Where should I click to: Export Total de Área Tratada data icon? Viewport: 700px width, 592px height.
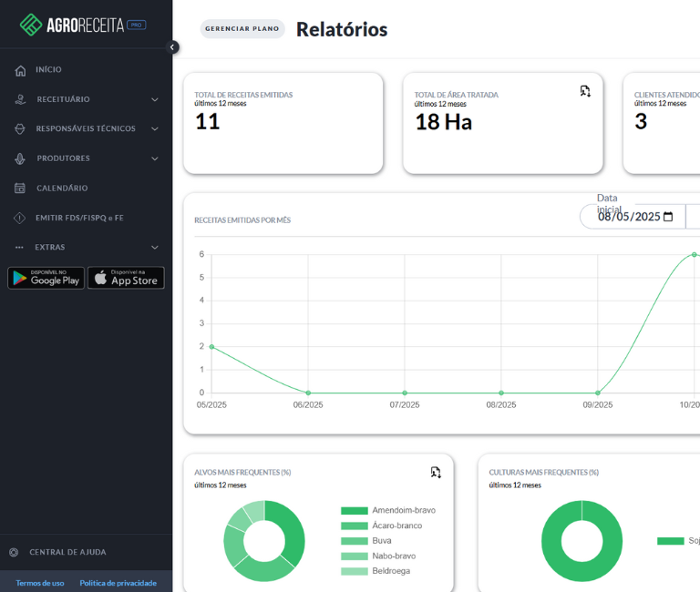click(585, 91)
